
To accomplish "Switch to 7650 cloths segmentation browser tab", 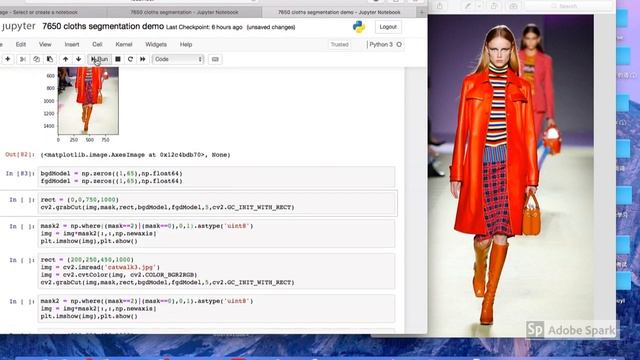I will 184,12.
